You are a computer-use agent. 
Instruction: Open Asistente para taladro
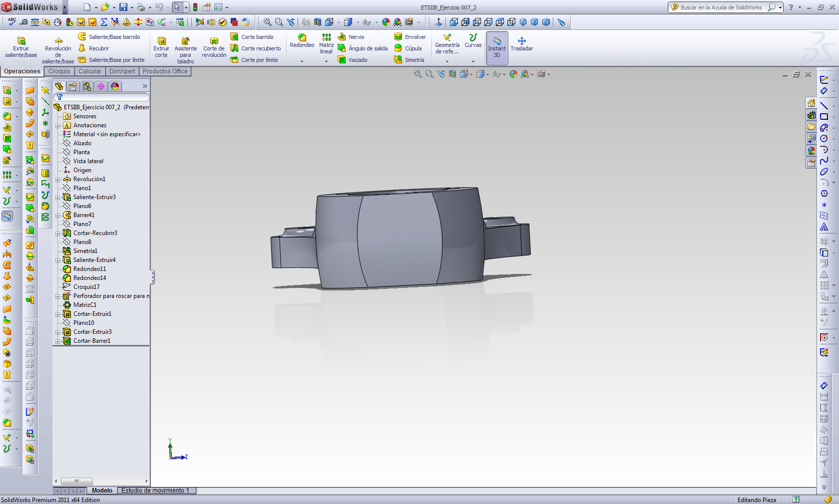click(x=185, y=50)
